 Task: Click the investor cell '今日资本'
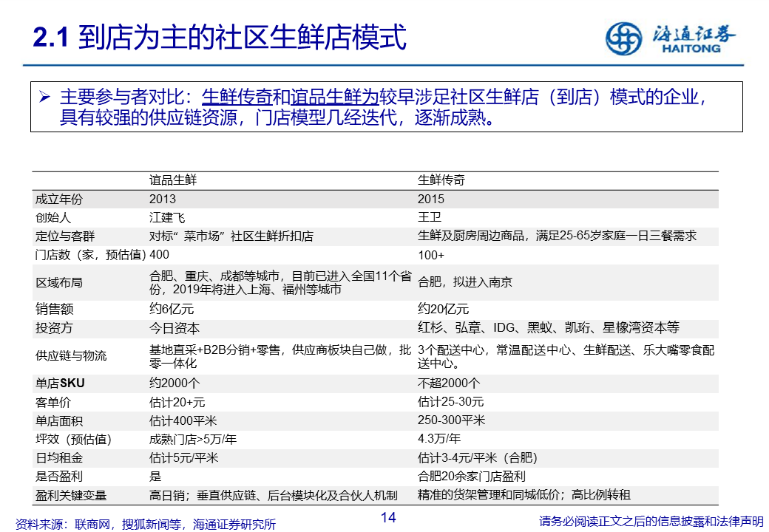pyautogui.click(x=175, y=328)
